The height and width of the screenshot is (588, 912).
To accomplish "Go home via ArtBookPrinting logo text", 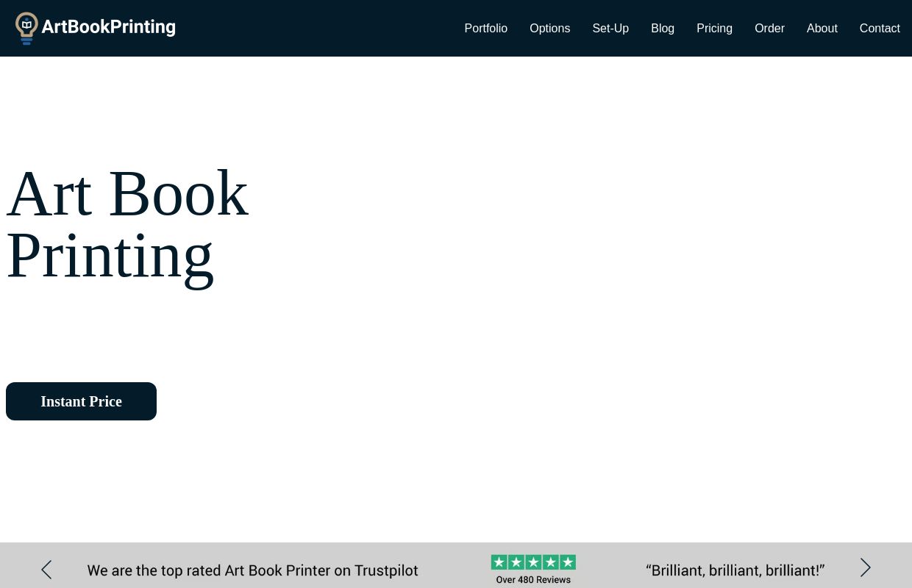I will (108, 27).
